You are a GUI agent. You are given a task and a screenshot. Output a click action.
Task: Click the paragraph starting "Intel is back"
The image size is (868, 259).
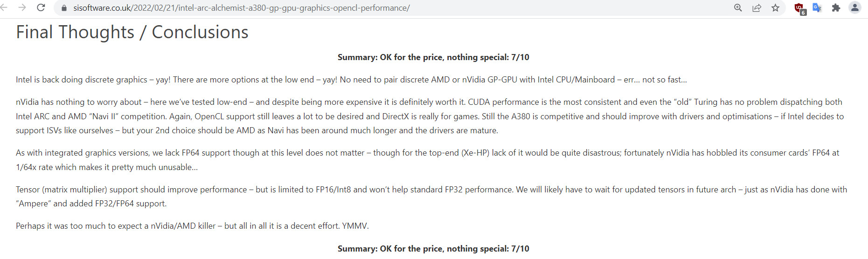(351, 80)
